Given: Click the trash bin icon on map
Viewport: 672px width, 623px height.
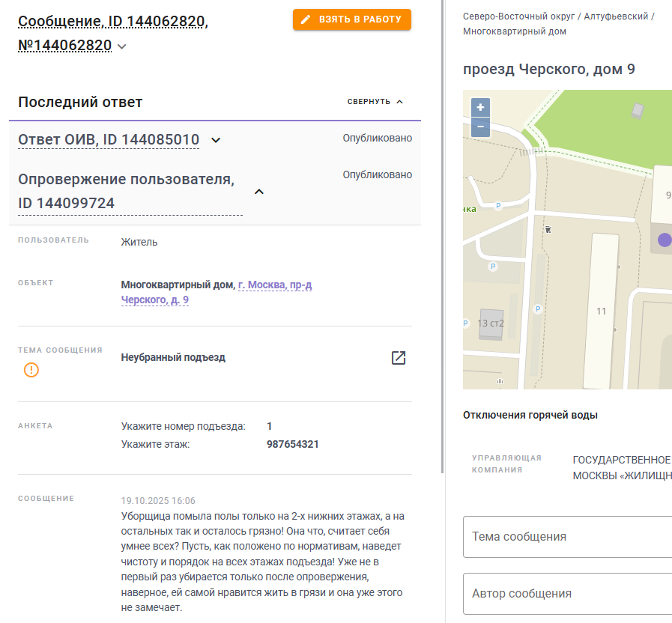Looking at the screenshot, I should tap(548, 230).
